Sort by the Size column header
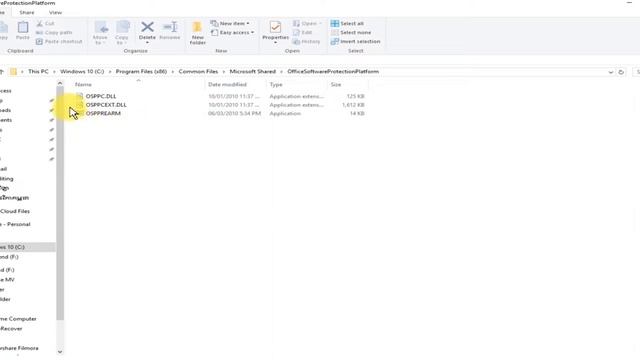The height and width of the screenshot is (360, 640). point(336,84)
